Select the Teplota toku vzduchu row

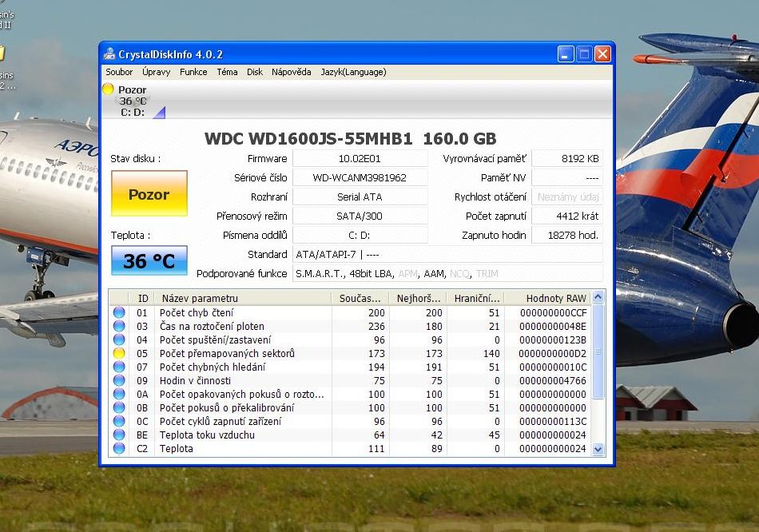click(x=351, y=435)
